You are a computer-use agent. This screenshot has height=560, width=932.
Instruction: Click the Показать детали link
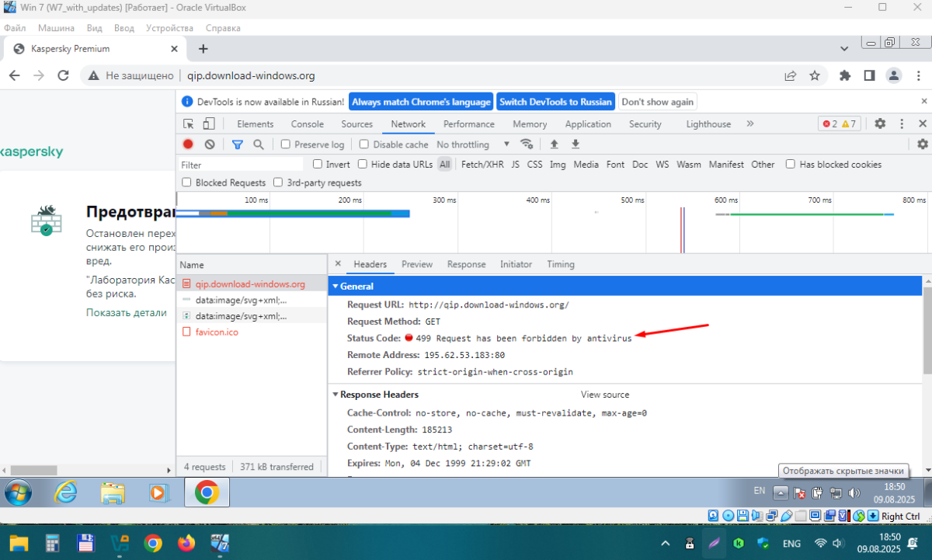(x=127, y=313)
